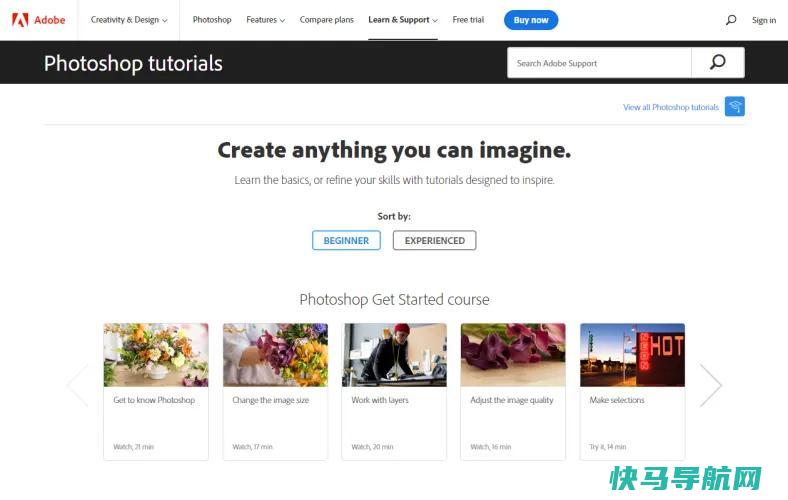Open Get to know Photoshop thumbnail
Viewport: 788px width, 500px height.
tap(156, 355)
